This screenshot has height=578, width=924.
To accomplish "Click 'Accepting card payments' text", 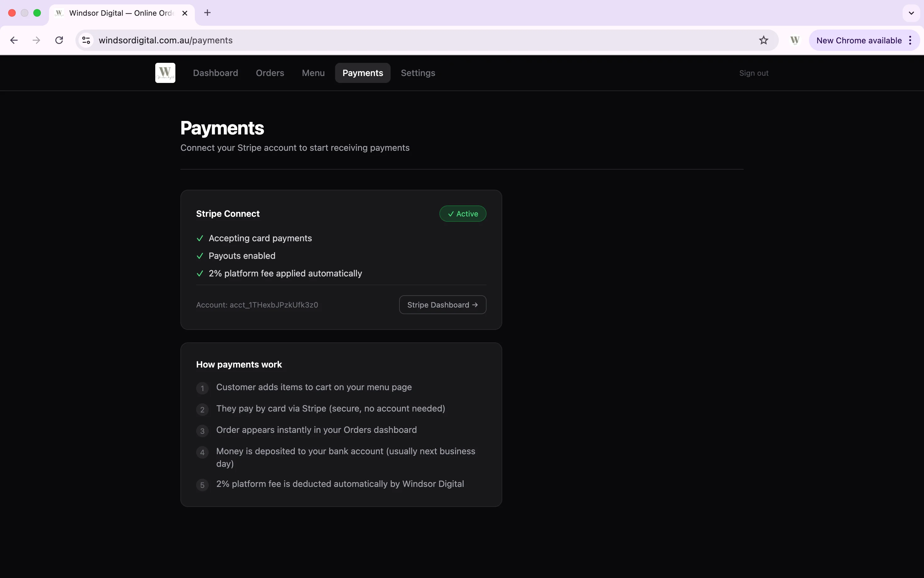I will [261, 238].
